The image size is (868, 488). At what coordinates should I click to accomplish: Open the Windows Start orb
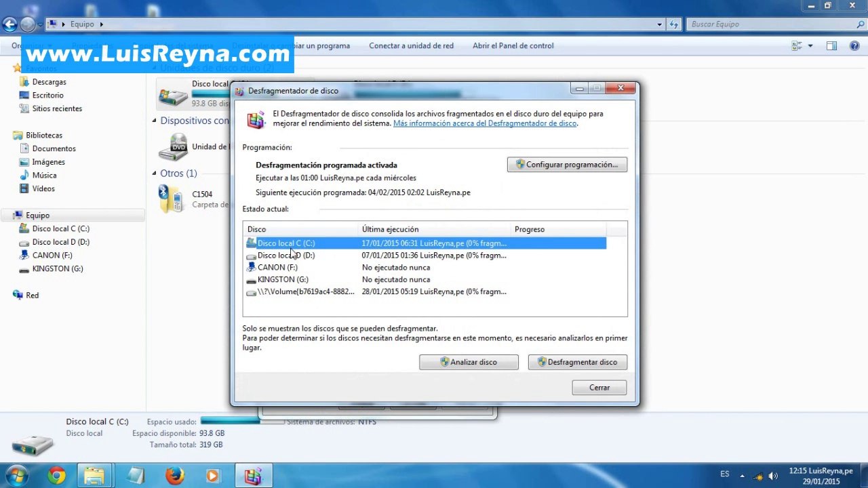[x=16, y=476]
